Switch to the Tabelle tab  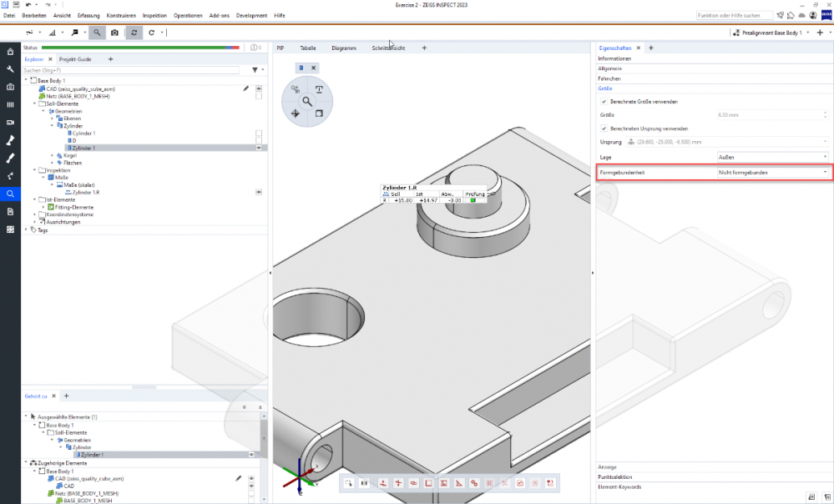pyautogui.click(x=308, y=48)
